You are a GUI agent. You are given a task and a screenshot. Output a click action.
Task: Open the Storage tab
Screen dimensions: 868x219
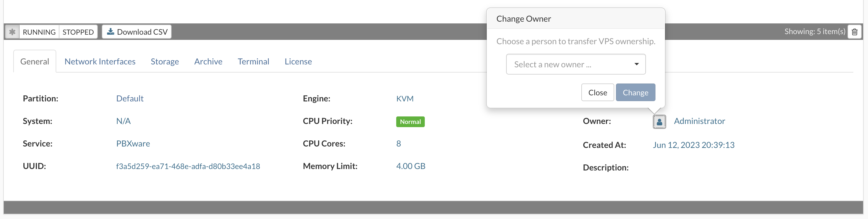(164, 62)
